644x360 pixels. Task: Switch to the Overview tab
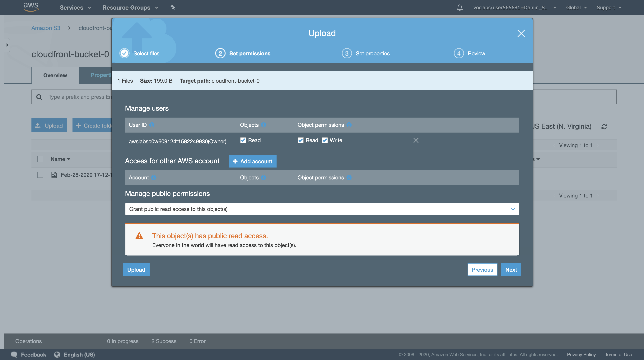pyautogui.click(x=55, y=75)
